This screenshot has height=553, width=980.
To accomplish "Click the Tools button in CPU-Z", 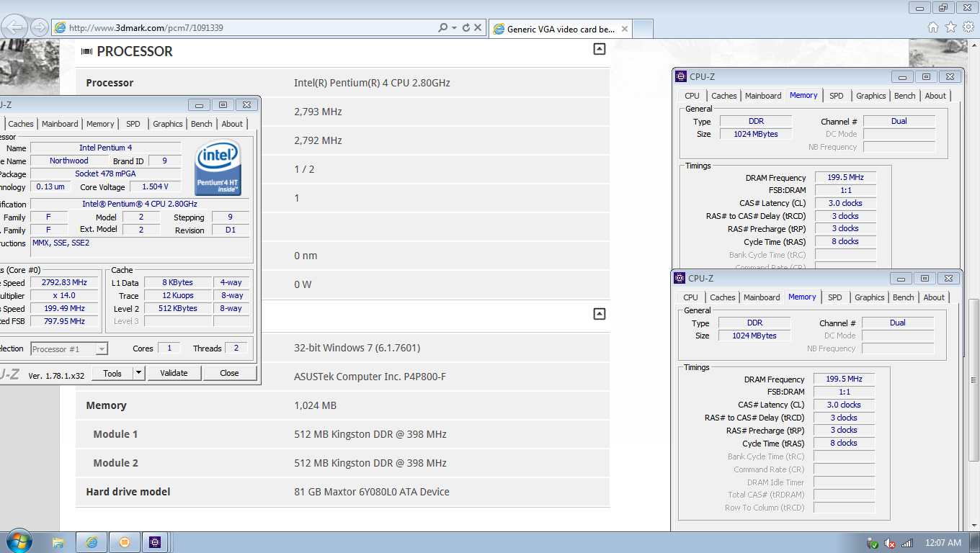I will [x=112, y=373].
